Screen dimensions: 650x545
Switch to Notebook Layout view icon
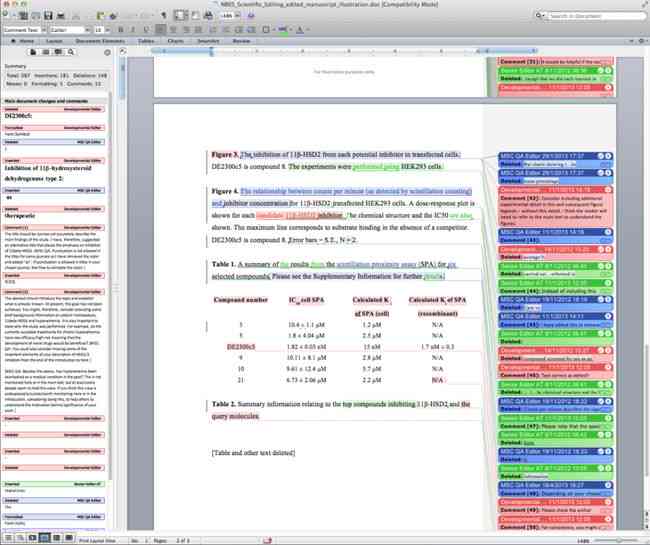[57, 538]
